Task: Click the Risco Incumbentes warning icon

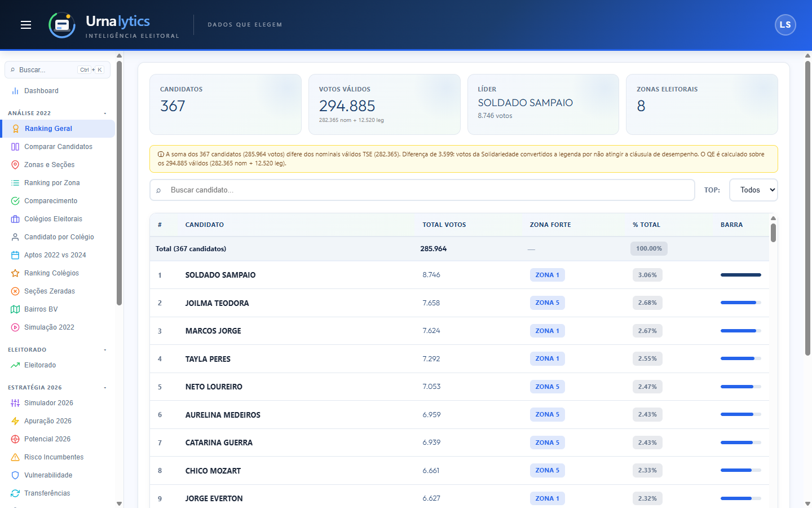Action: tap(15, 457)
